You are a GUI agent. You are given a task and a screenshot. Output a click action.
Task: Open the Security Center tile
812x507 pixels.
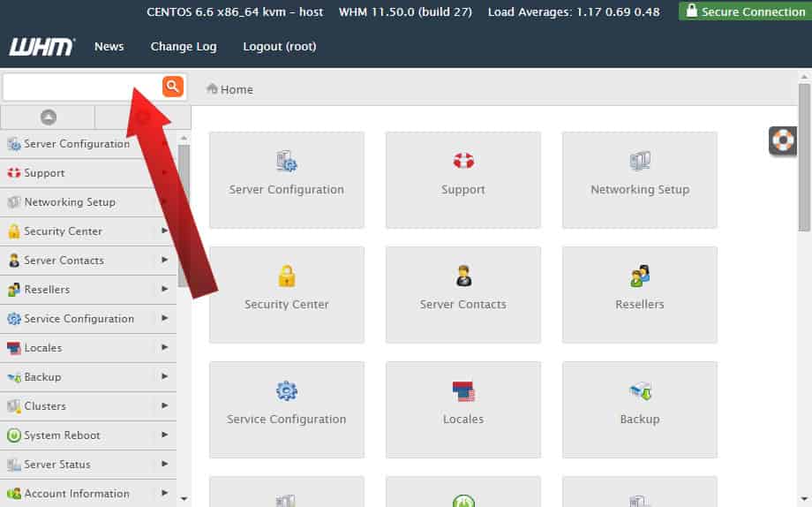[286, 294]
